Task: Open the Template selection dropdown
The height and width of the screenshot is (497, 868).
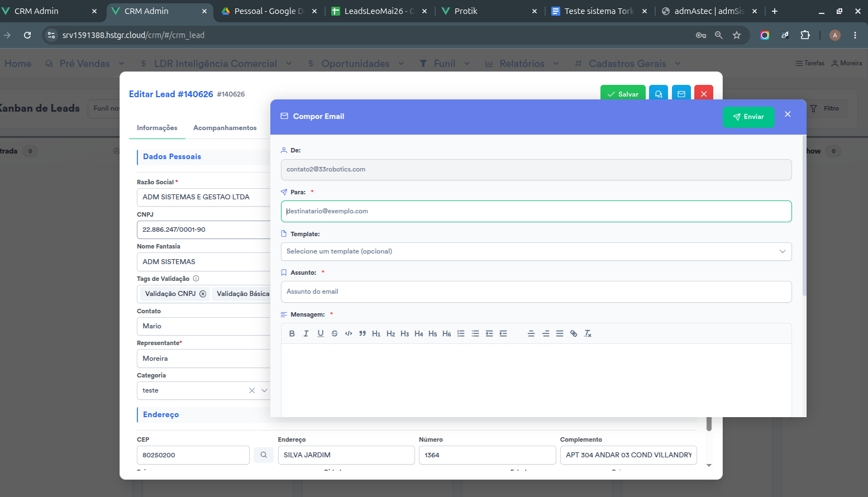Action: (x=536, y=251)
